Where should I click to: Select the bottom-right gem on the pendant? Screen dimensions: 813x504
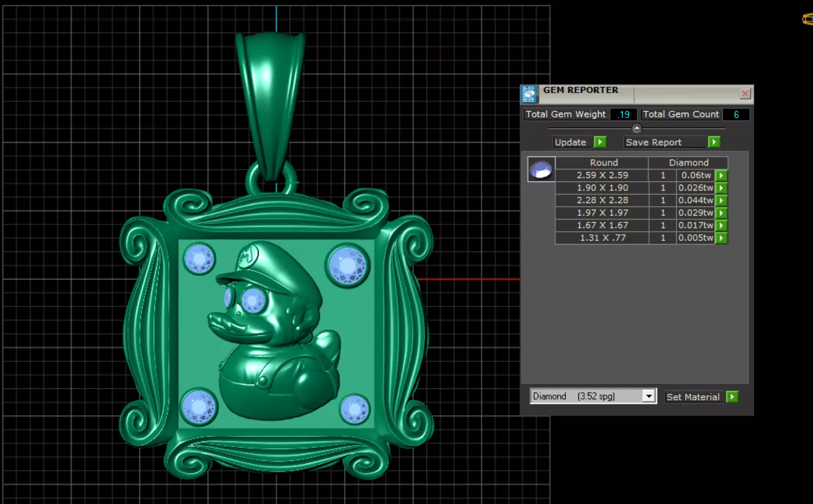click(x=355, y=410)
